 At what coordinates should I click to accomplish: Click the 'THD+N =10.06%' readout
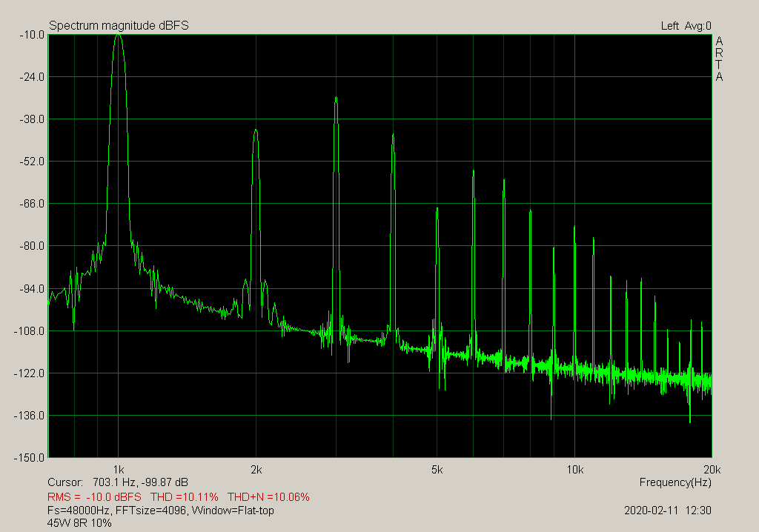[268, 496]
